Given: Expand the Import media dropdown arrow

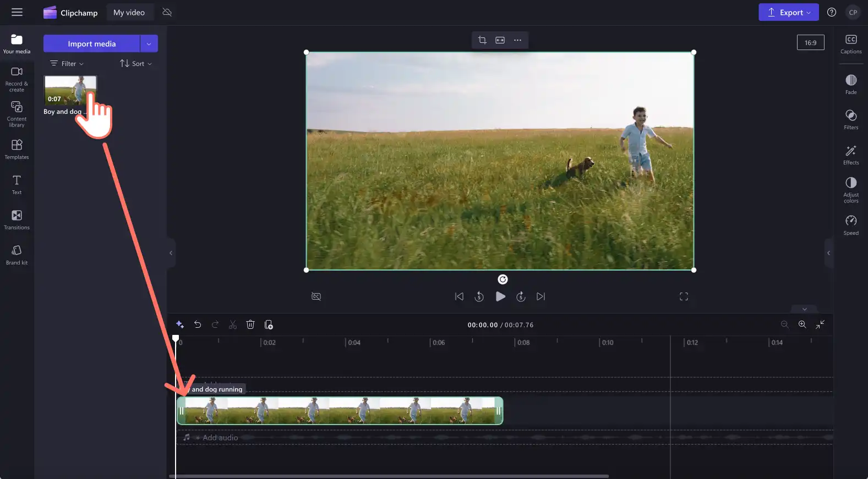Looking at the screenshot, I should (149, 43).
